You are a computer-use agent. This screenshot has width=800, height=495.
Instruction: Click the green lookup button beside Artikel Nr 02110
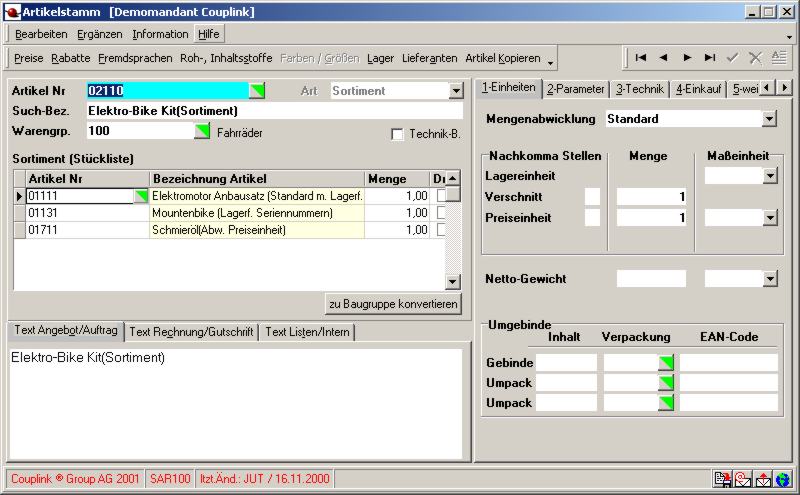(x=258, y=91)
